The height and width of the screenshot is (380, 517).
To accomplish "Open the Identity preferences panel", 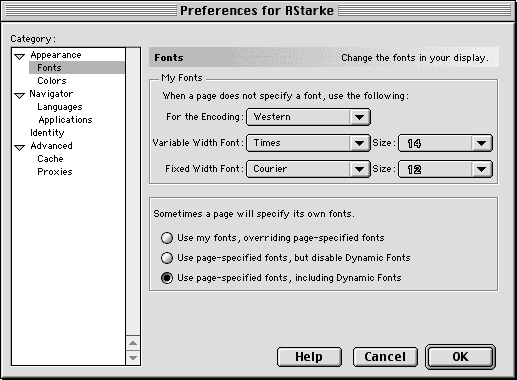I will (x=47, y=133).
